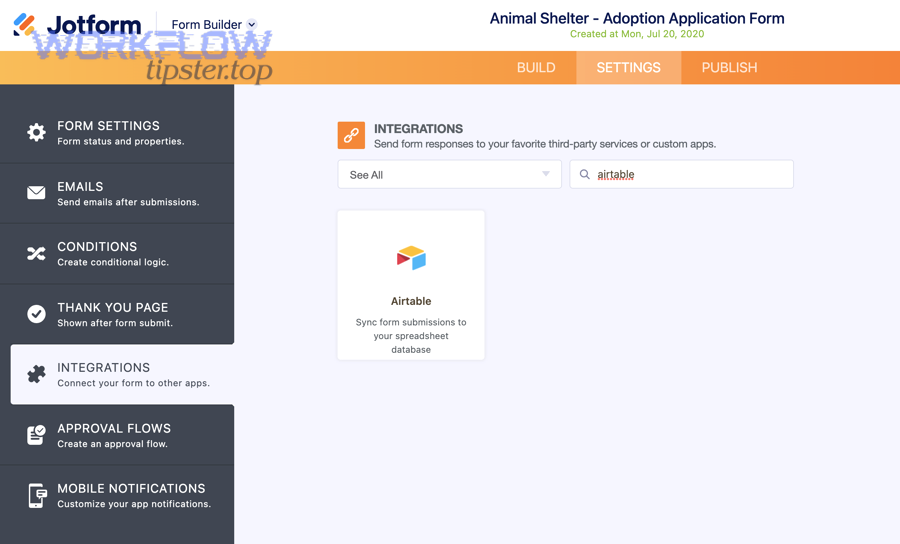Click the form title Animal Shelter Adoption Application

click(x=637, y=18)
